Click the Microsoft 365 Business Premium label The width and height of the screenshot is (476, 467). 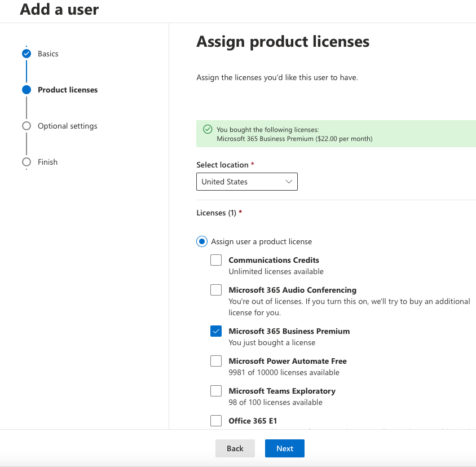click(289, 331)
